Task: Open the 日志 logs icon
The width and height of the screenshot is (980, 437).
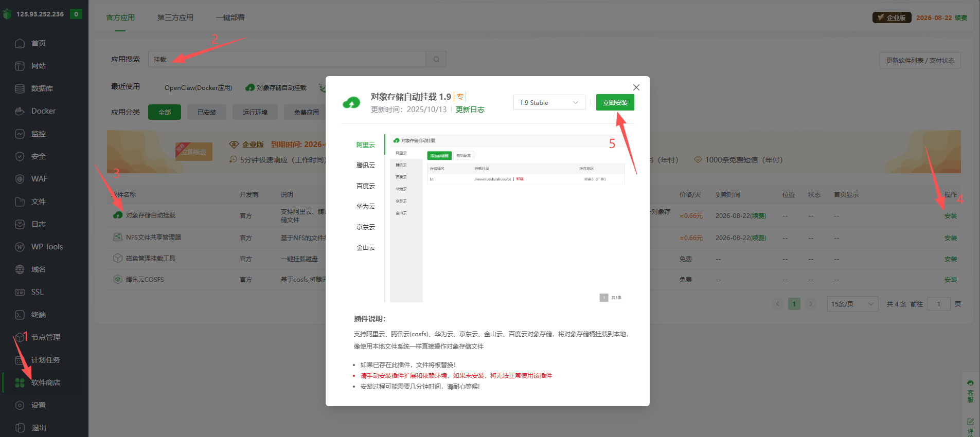Action: point(20,224)
